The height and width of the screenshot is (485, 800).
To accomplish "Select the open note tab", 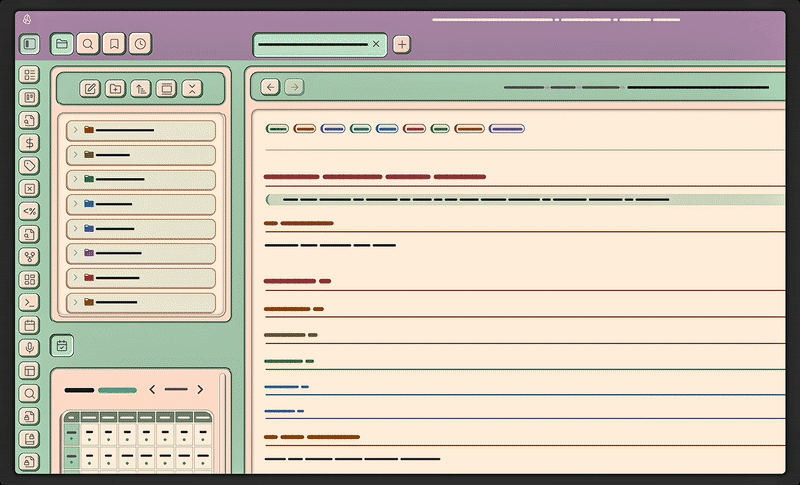I will (x=320, y=45).
